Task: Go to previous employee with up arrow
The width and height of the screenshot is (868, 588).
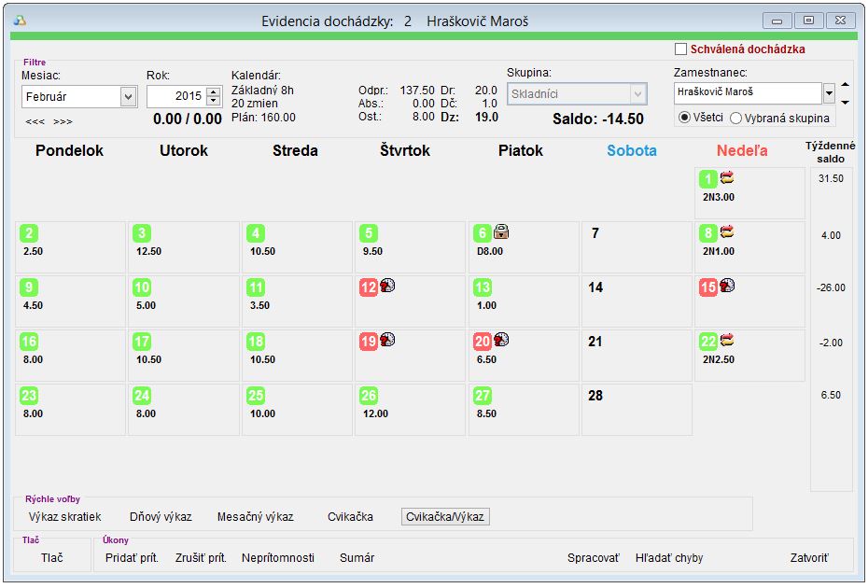Action: pyautogui.click(x=845, y=85)
